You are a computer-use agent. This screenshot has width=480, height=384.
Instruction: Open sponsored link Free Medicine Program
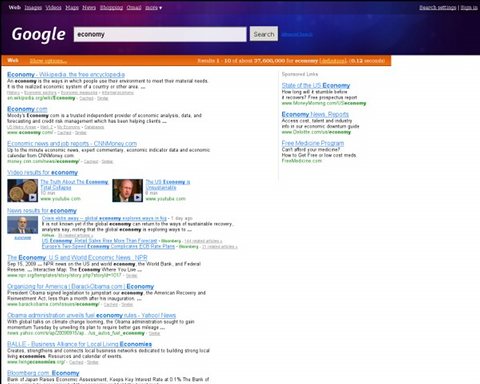pyautogui.click(x=313, y=143)
